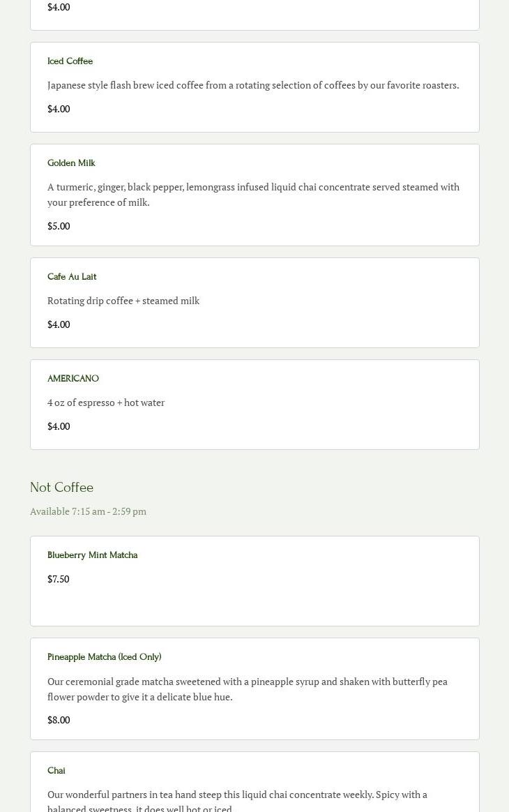The height and width of the screenshot is (812, 509).
Task: Click the Pineapple Matcha butterfly pea description
Action: 248,689
